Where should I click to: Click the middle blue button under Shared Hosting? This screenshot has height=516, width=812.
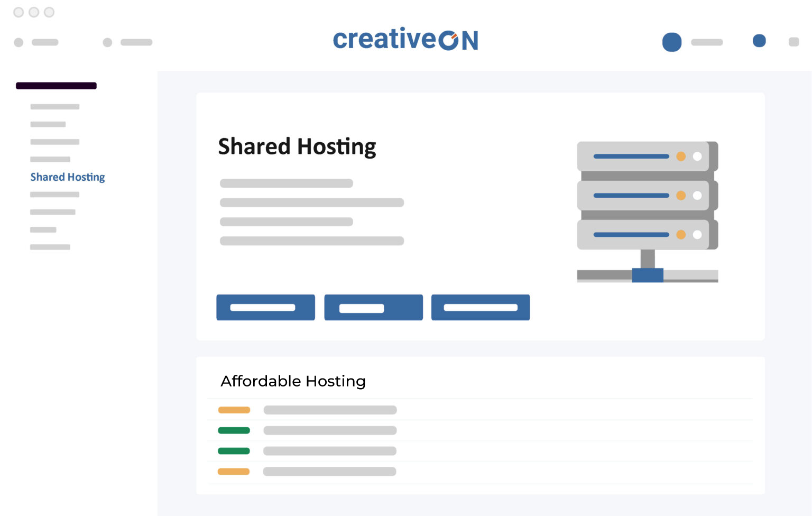(373, 308)
